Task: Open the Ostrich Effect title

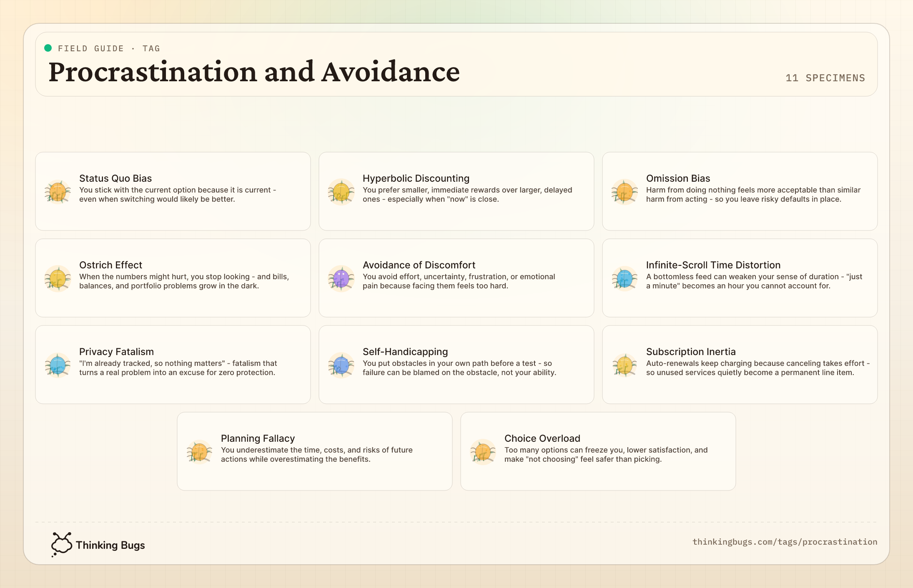Action: point(110,265)
